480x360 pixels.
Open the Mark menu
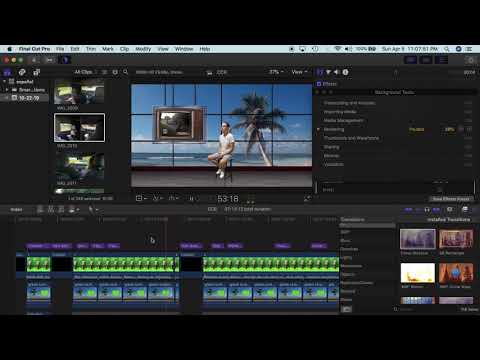[108, 49]
